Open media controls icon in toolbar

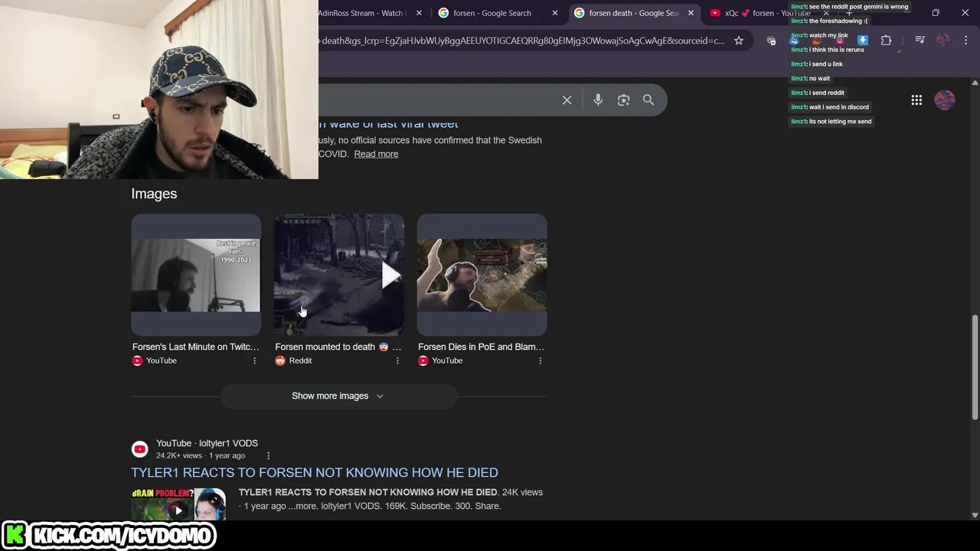(920, 41)
